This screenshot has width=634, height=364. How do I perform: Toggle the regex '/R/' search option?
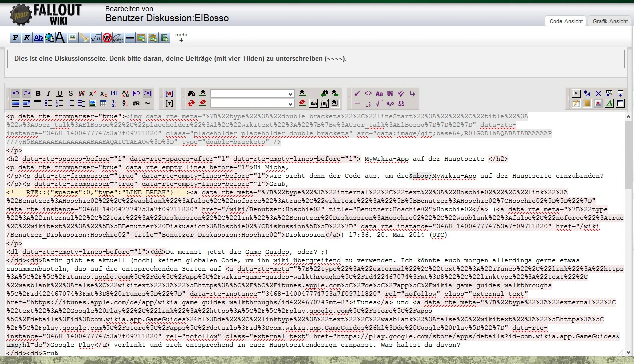coord(324,103)
